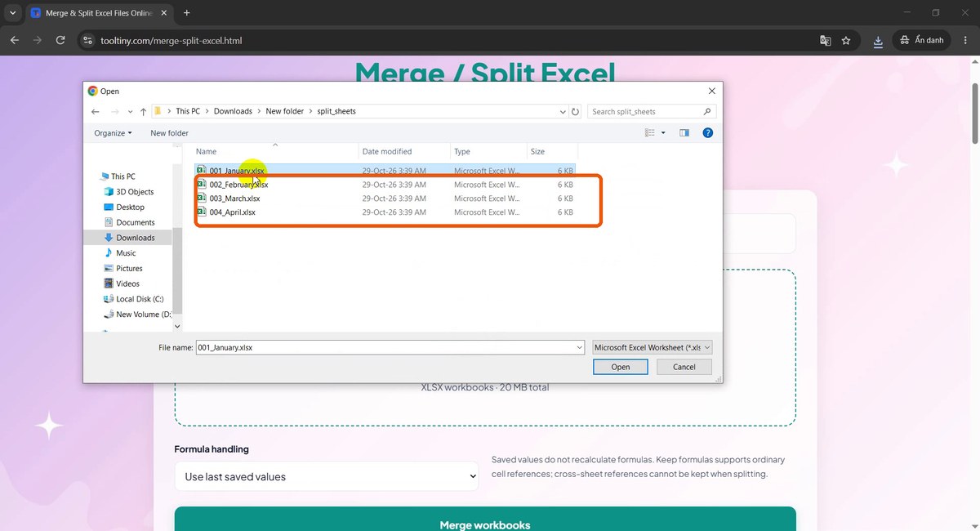Change view with the view layout icon

(650, 132)
